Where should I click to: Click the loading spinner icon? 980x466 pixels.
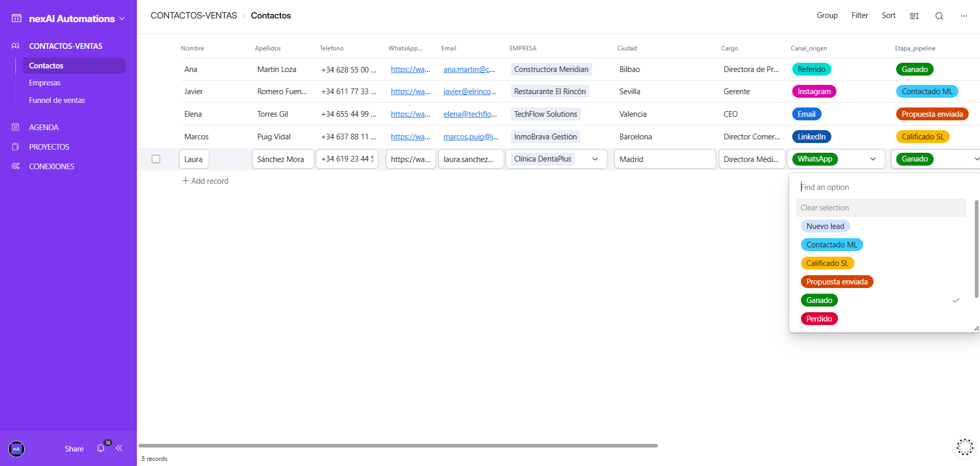pyautogui.click(x=965, y=447)
